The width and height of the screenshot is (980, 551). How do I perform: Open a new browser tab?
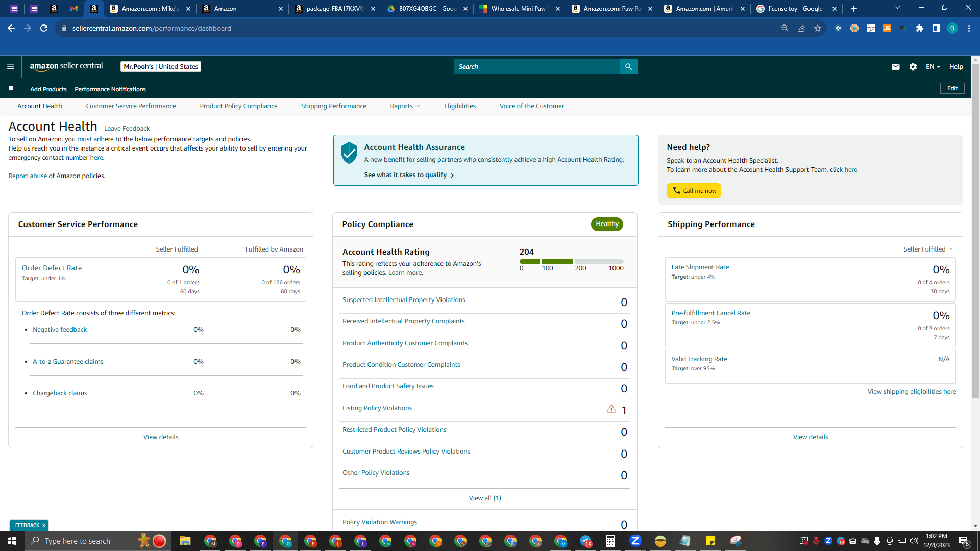854,9
